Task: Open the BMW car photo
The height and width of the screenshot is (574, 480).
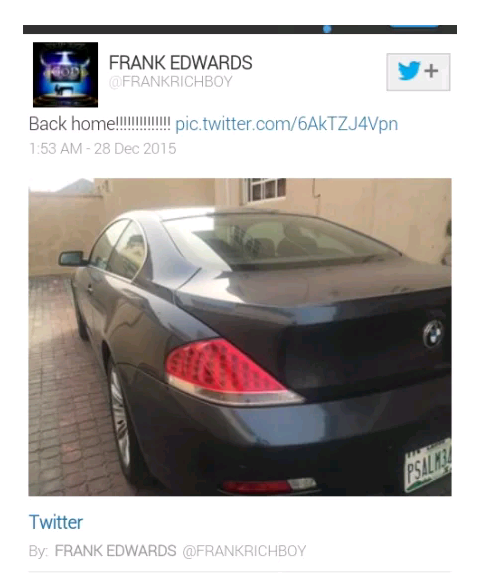Action: click(240, 337)
